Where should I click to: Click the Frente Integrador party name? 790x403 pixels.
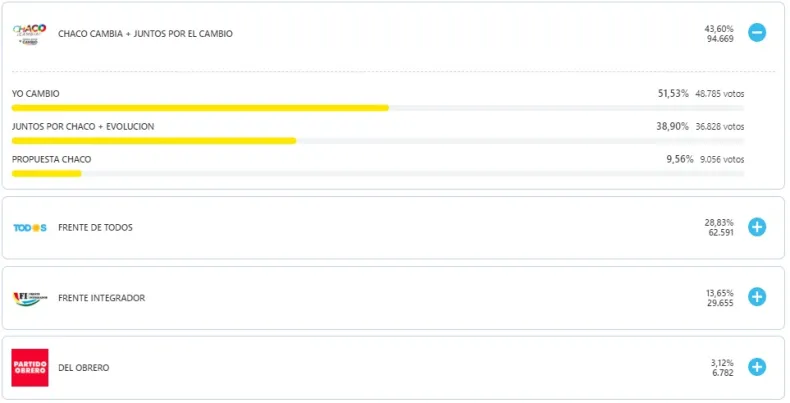pyautogui.click(x=102, y=298)
